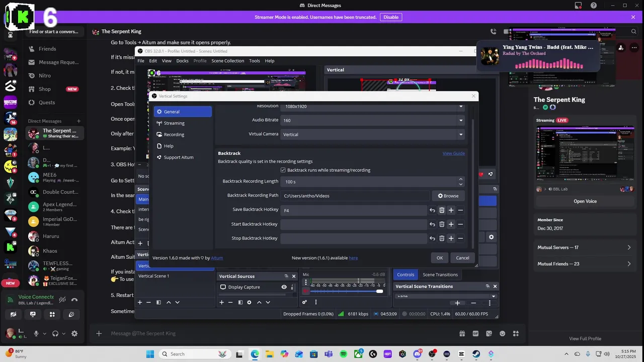Viewport: 644px width, 362px height.
Task: Select the Streaming settings tab
Action: (183, 123)
